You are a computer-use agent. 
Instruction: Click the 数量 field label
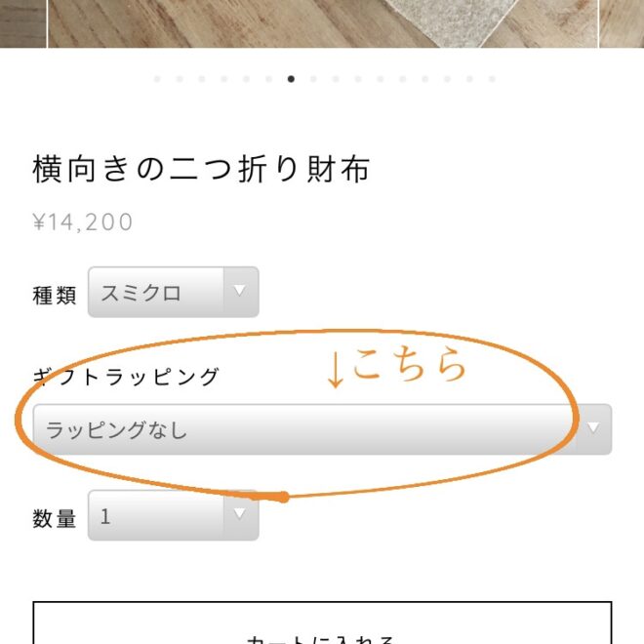(x=55, y=519)
